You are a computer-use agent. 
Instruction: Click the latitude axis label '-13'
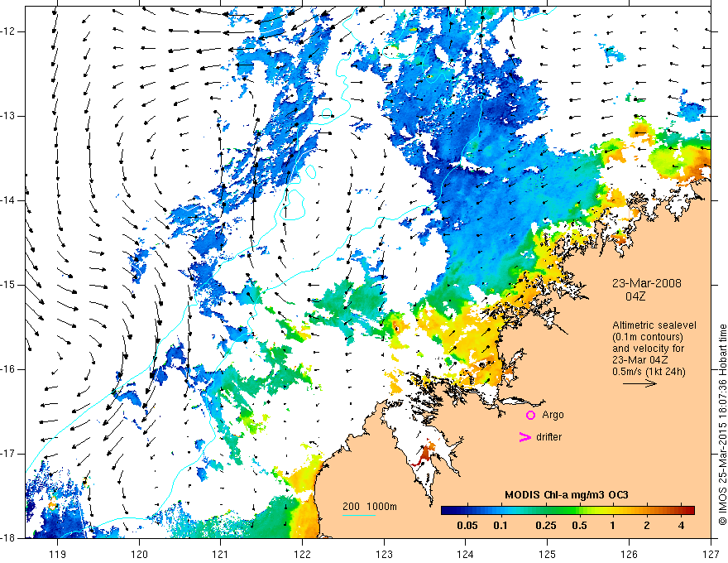(9, 116)
